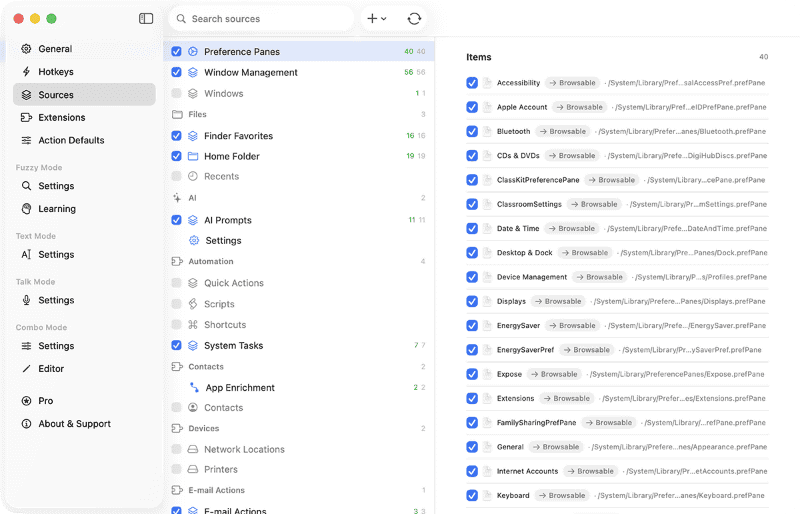
Task: Click the refresh sources icon
Action: (414, 19)
